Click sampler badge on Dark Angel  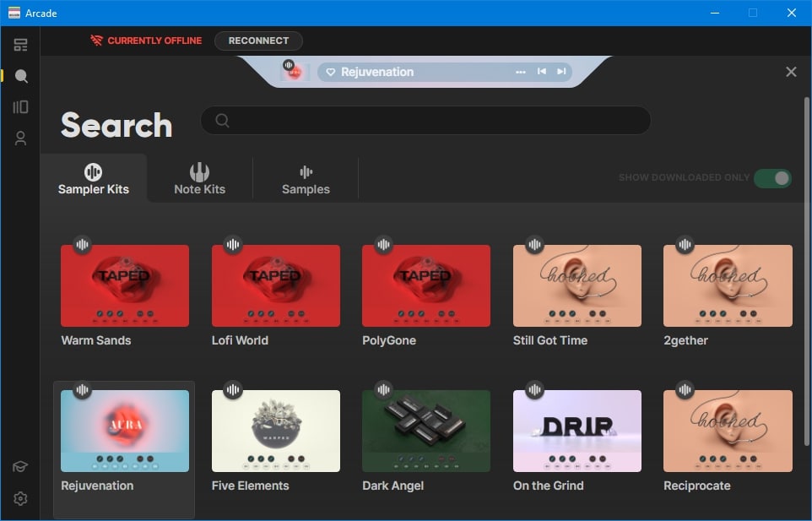tap(384, 389)
